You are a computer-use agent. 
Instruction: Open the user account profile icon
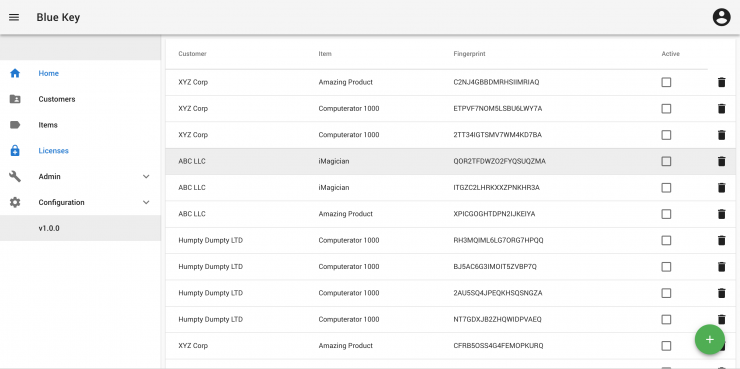pos(721,17)
